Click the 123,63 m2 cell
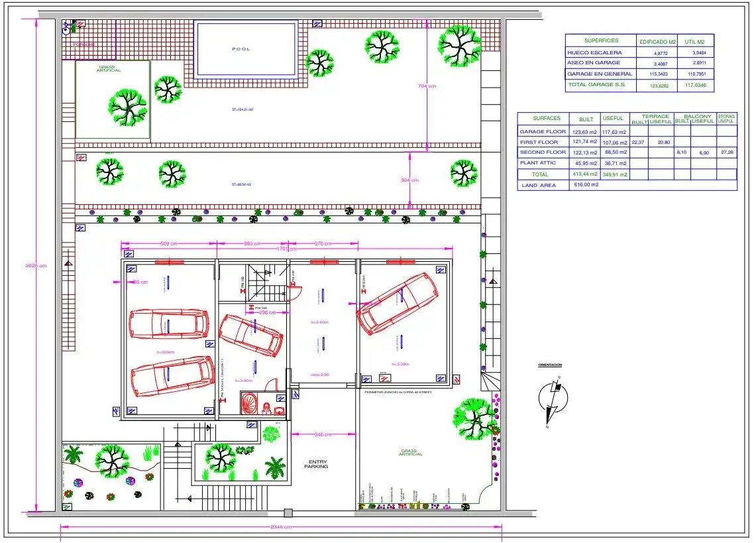 (x=584, y=132)
